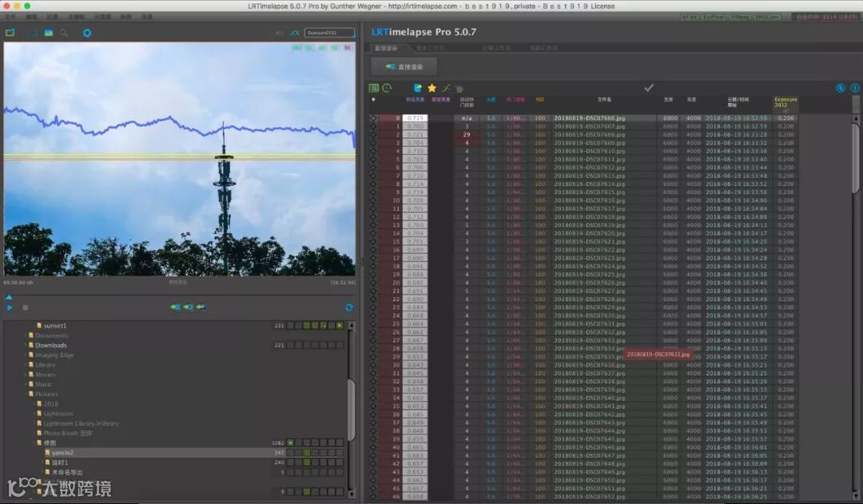Click the curve icon next to Exposure2012 field
The width and height of the screenshot is (863, 504).
294,33
